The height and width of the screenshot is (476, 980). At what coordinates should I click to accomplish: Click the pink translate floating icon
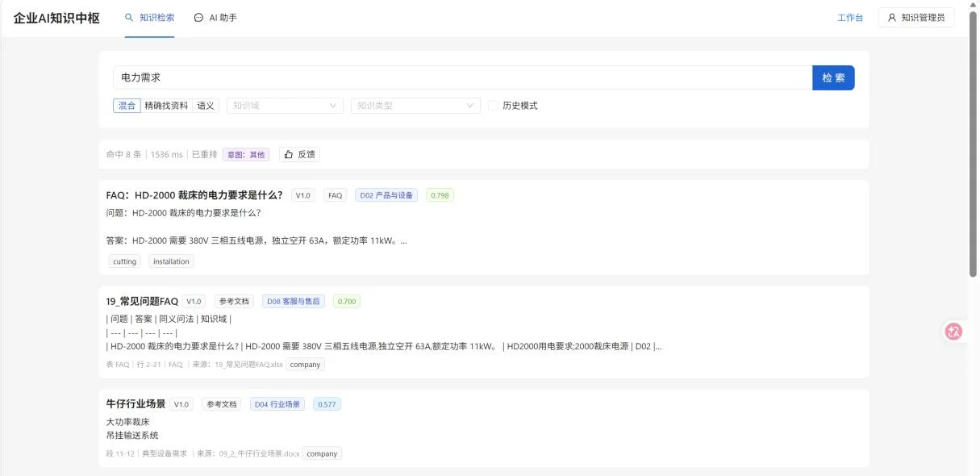[954, 331]
